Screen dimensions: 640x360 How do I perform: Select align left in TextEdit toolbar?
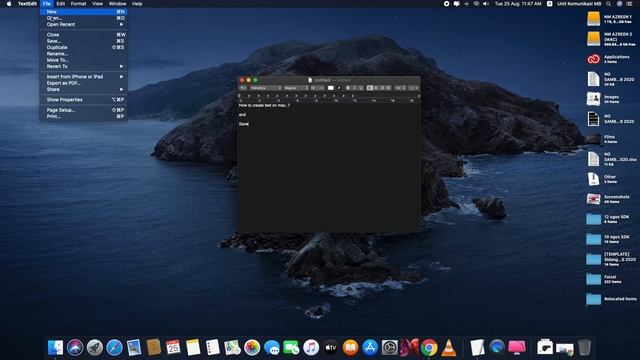(x=370, y=88)
